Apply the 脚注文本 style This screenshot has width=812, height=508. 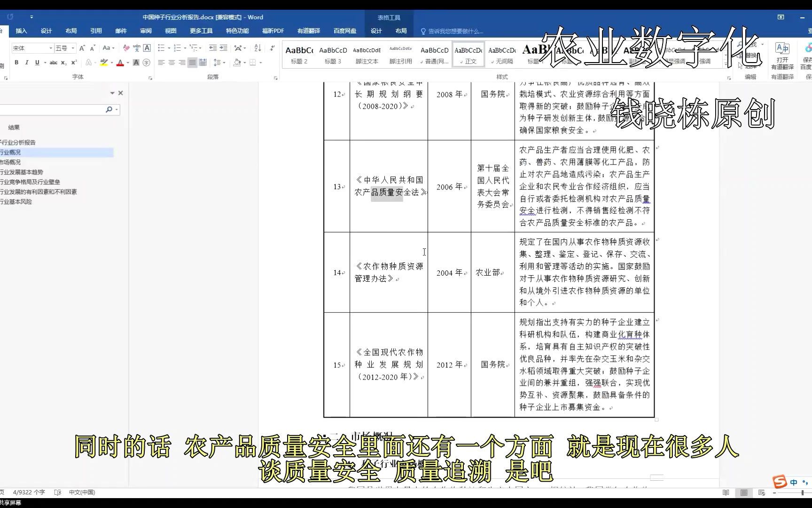(x=367, y=55)
